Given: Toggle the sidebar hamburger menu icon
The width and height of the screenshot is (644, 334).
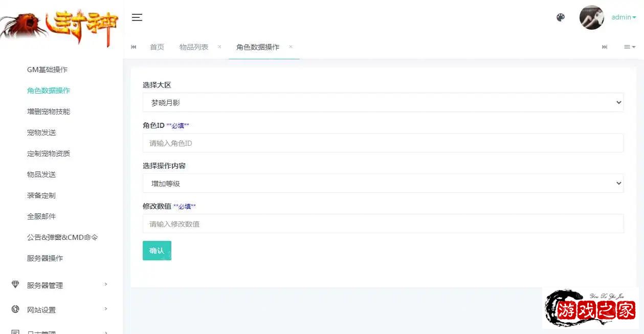Looking at the screenshot, I should [137, 17].
